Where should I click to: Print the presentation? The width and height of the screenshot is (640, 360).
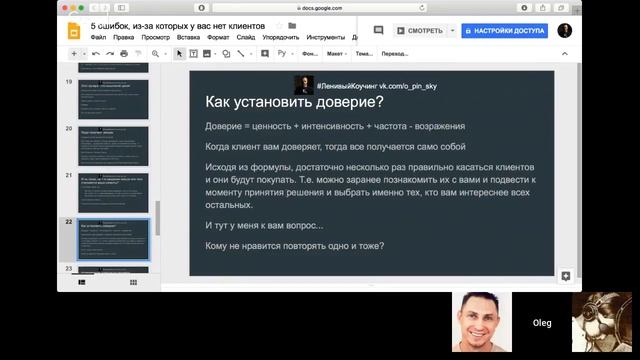point(124,53)
